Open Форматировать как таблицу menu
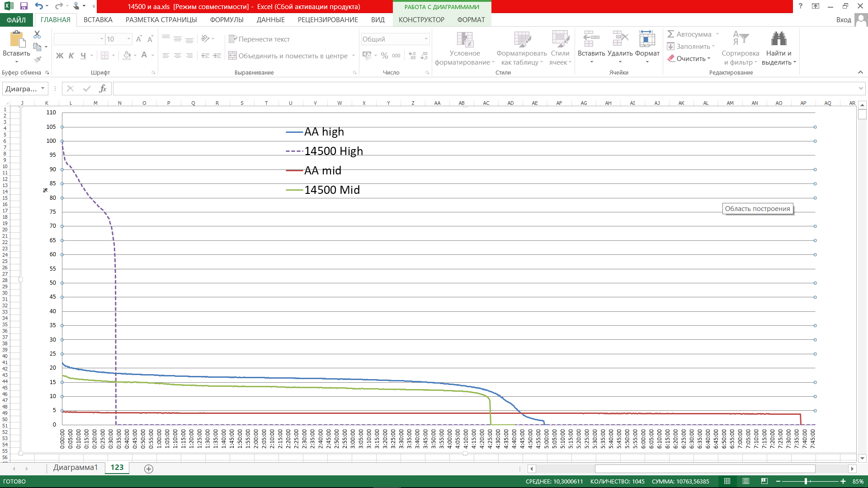868x488 pixels. 522,48
